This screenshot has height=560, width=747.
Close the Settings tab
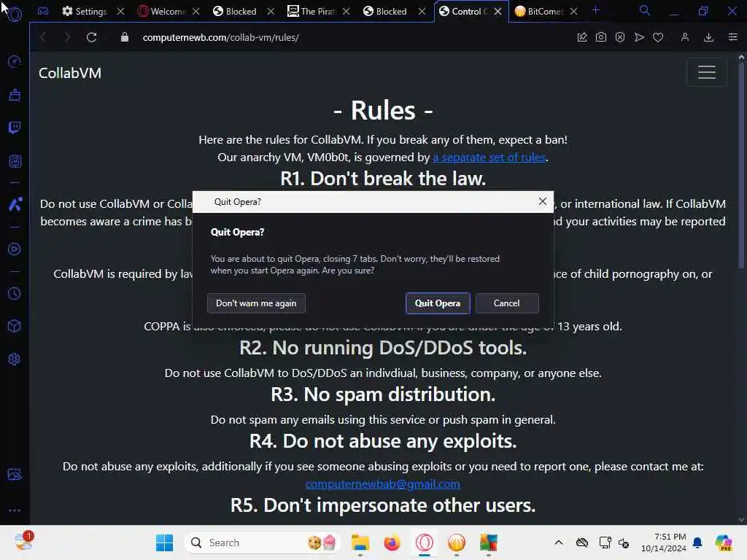120,12
